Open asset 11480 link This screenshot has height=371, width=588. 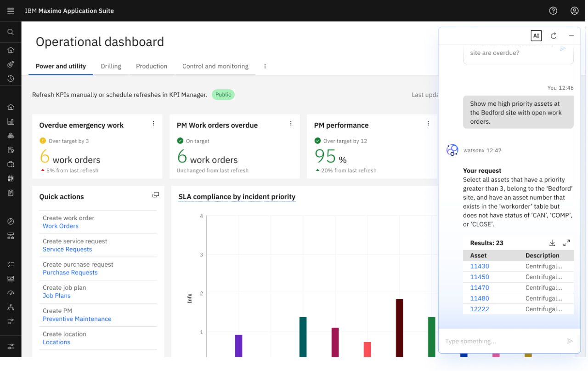[x=480, y=298]
